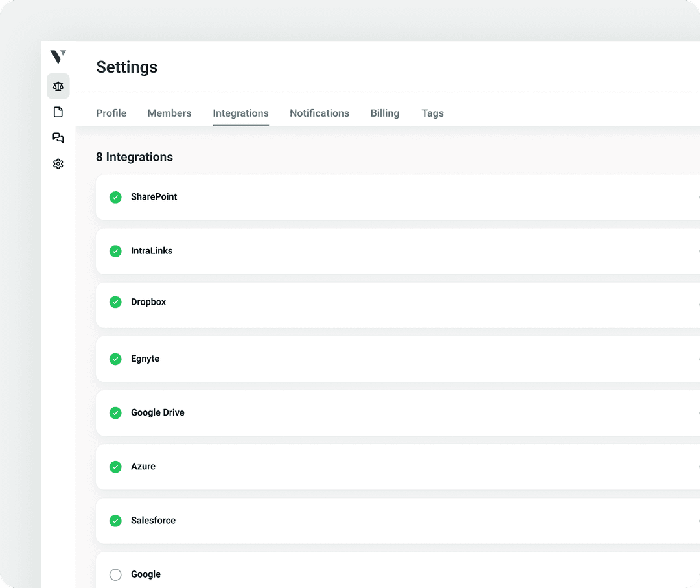Toggle the Salesforce integration status check
The image size is (700, 588).
click(x=115, y=521)
